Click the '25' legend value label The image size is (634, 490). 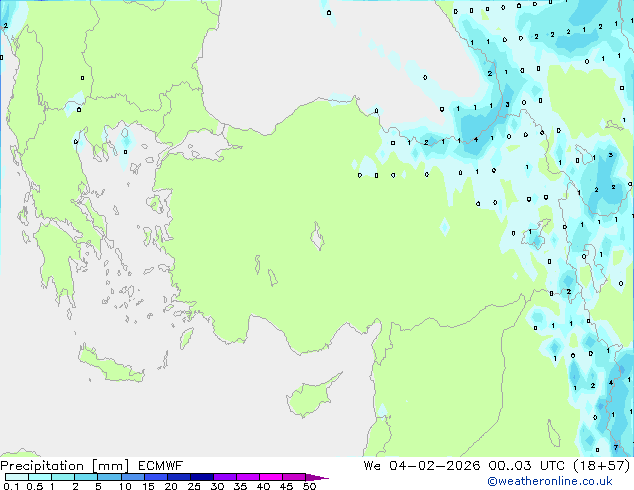pyautogui.click(x=194, y=486)
